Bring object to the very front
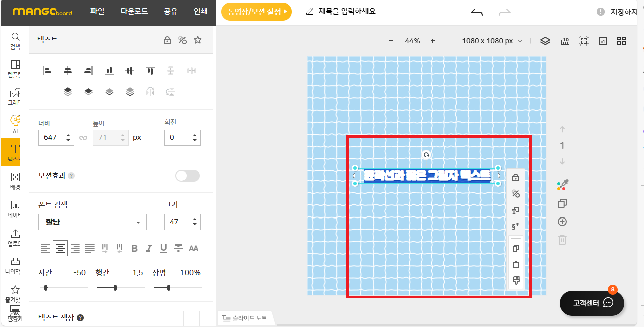644x327 pixels. [x=68, y=91]
